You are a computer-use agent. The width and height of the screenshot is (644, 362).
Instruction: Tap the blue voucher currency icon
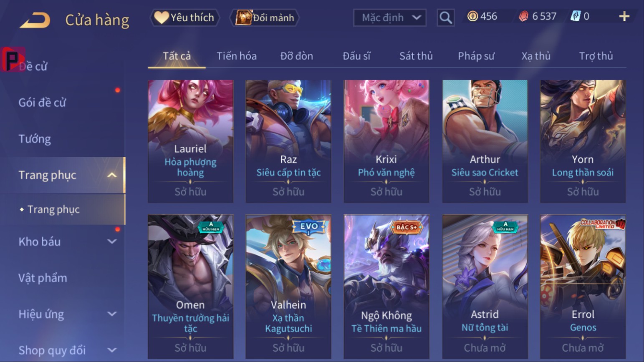pyautogui.click(x=576, y=16)
